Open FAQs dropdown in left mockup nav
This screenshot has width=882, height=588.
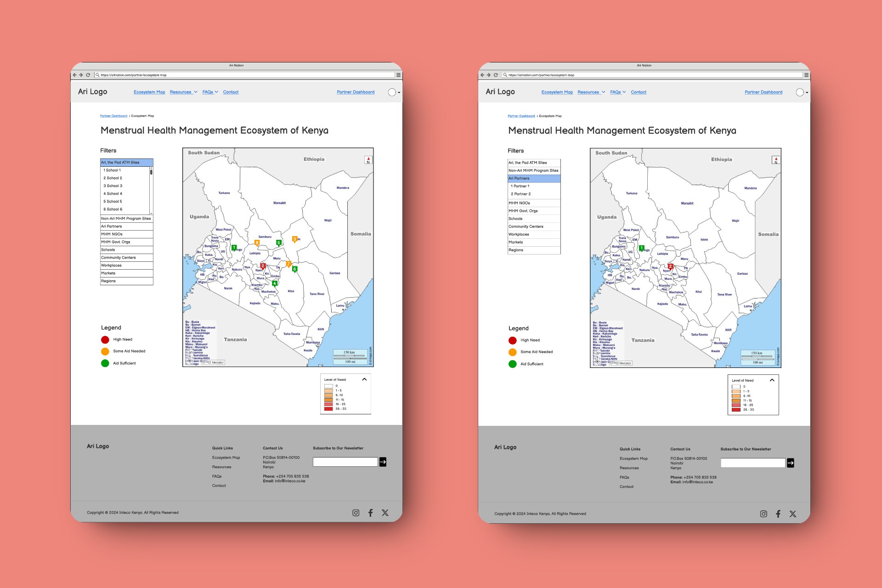[210, 92]
